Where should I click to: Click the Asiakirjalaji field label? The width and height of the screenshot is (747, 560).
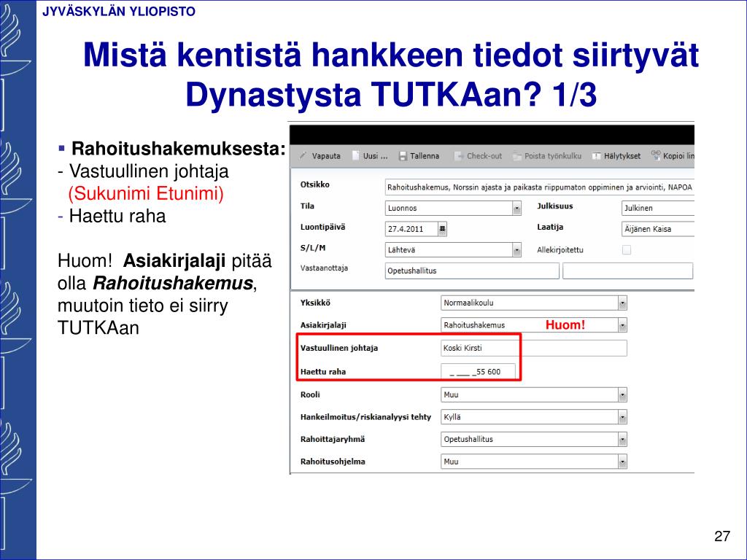click(x=323, y=325)
